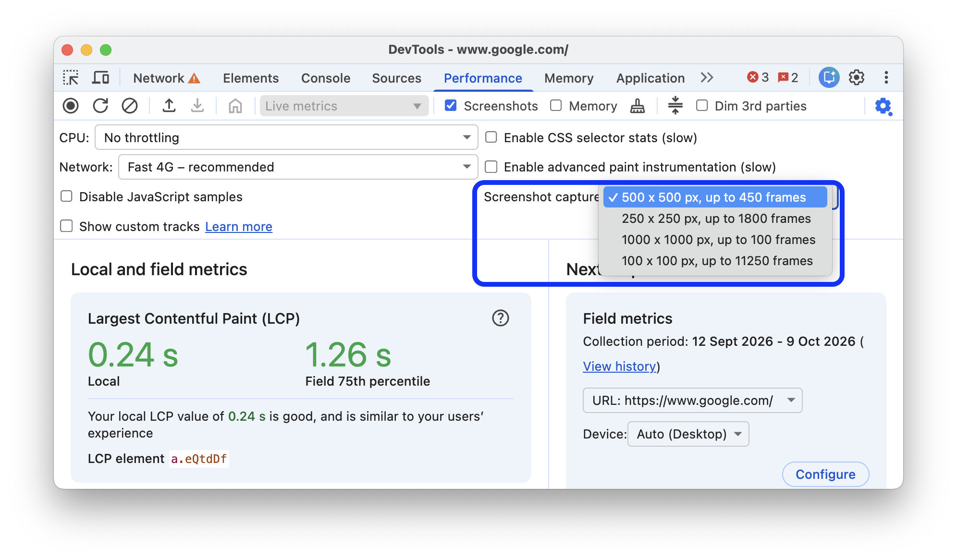957x560 pixels.
Task: Click the reload and record icon
Action: 100,106
